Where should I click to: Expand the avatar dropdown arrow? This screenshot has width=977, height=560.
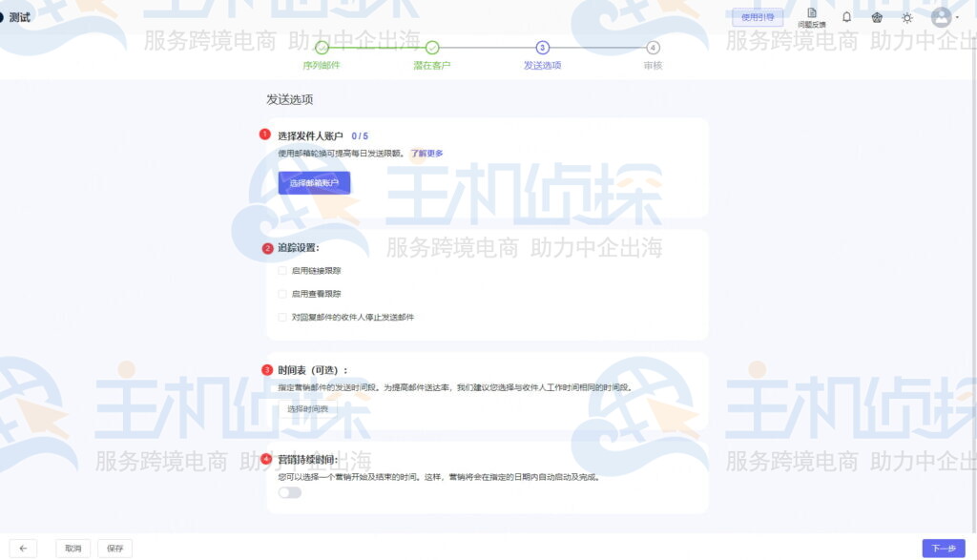(955, 16)
